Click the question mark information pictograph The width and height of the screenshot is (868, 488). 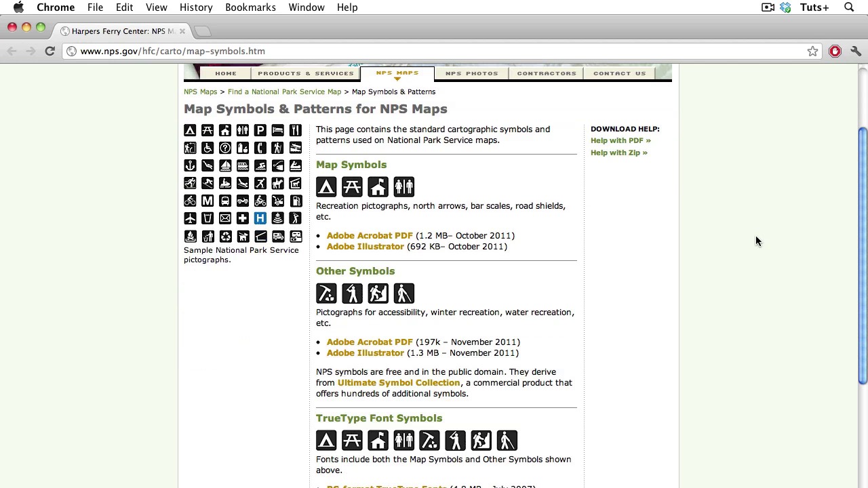225,148
